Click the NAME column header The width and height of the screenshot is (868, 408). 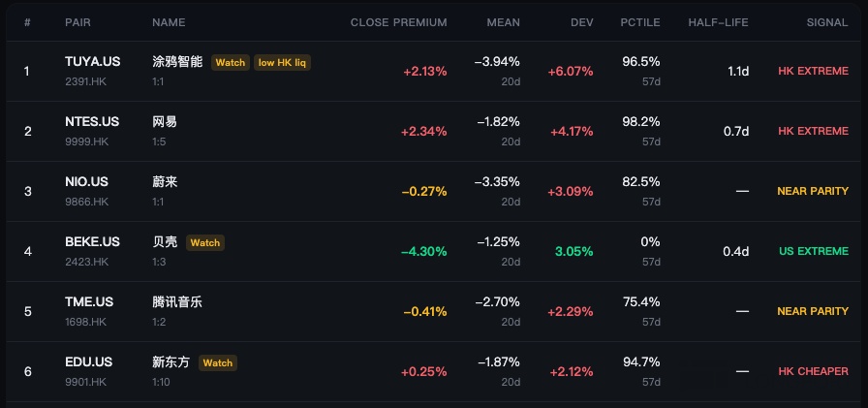point(169,22)
